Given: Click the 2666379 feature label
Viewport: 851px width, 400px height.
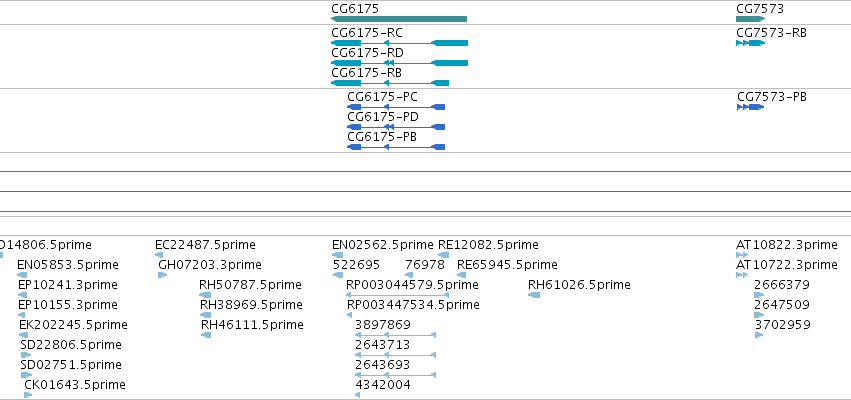Looking at the screenshot, I should 782,285.
